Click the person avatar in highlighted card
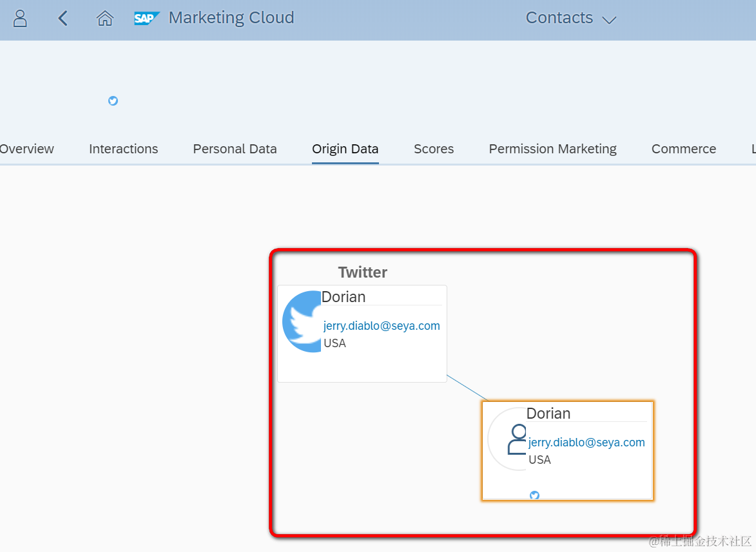The image size is (756, 552). click(x=507, y=439)
